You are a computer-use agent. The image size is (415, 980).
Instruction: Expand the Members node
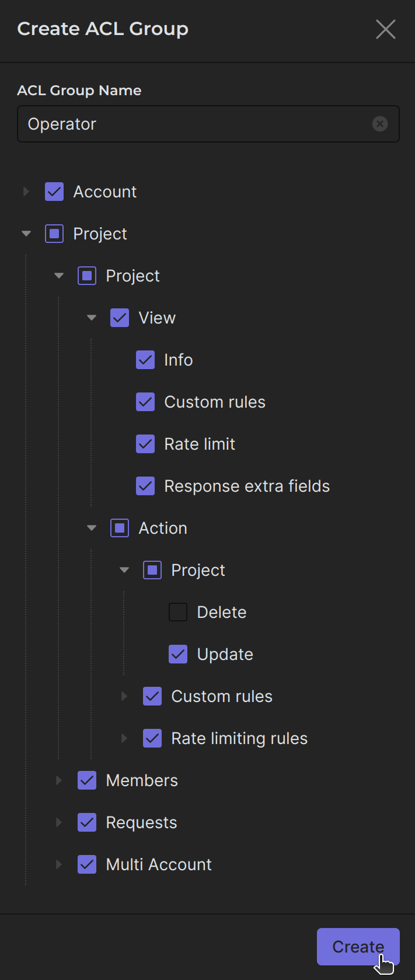59,780
